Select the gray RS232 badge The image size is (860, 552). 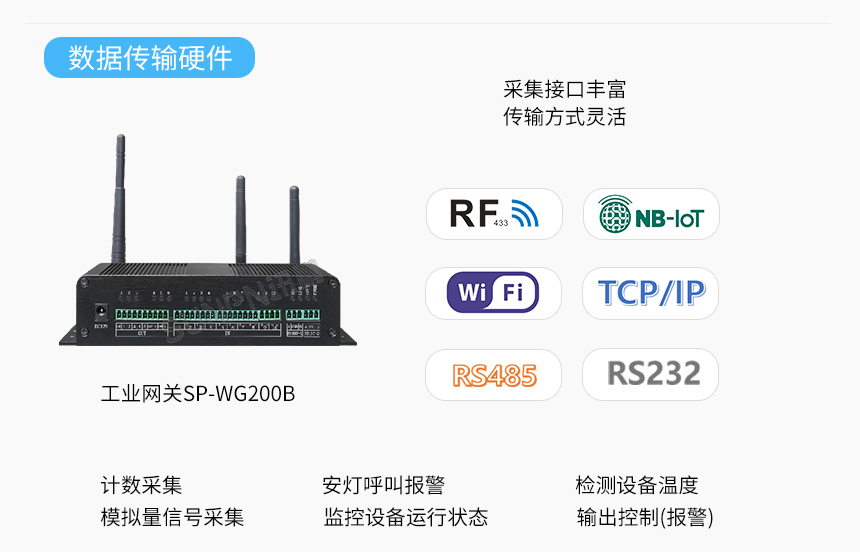pos(650,375)
